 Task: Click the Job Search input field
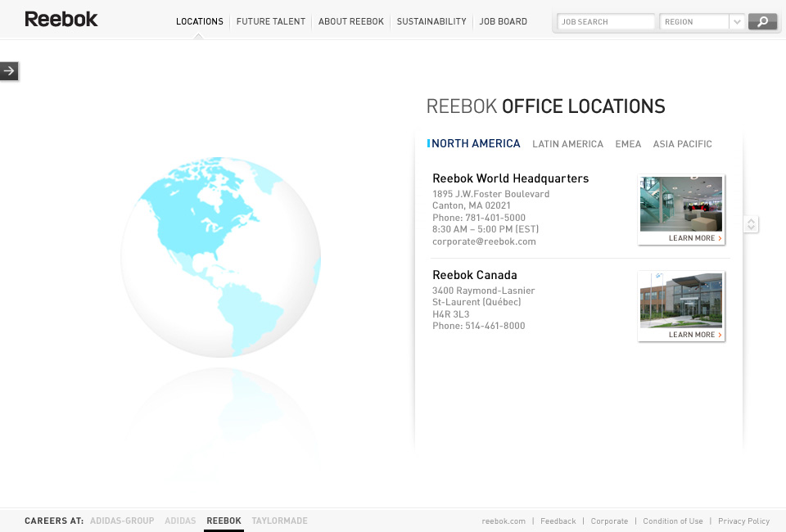[606, 21]
